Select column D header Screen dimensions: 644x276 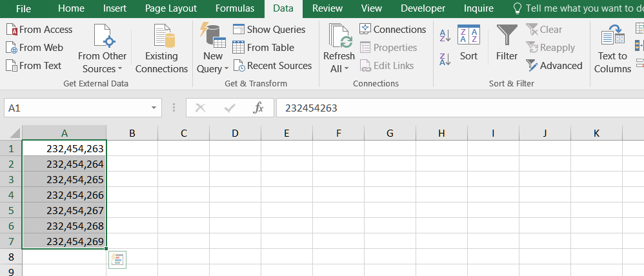(x=235, y=133)
